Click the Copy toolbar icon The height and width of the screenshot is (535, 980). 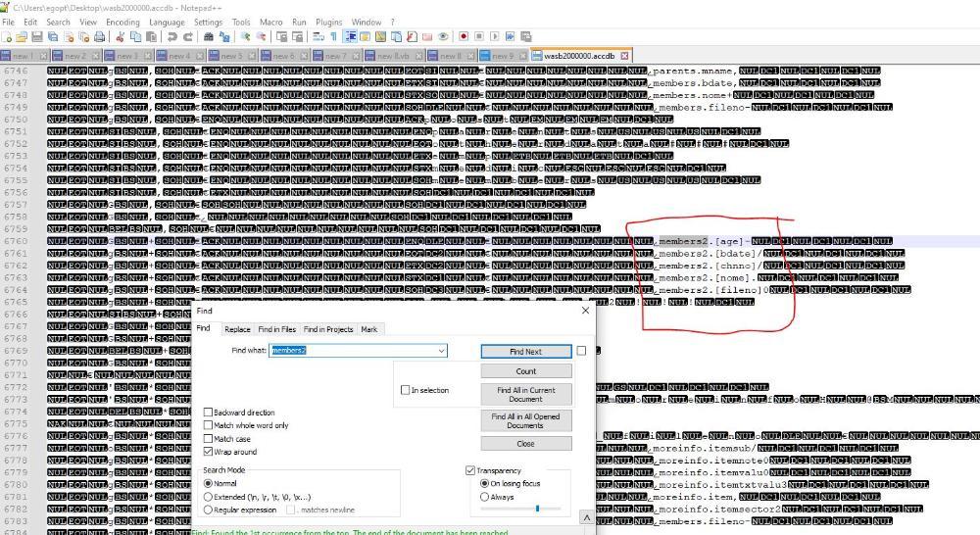coord(135,37)
